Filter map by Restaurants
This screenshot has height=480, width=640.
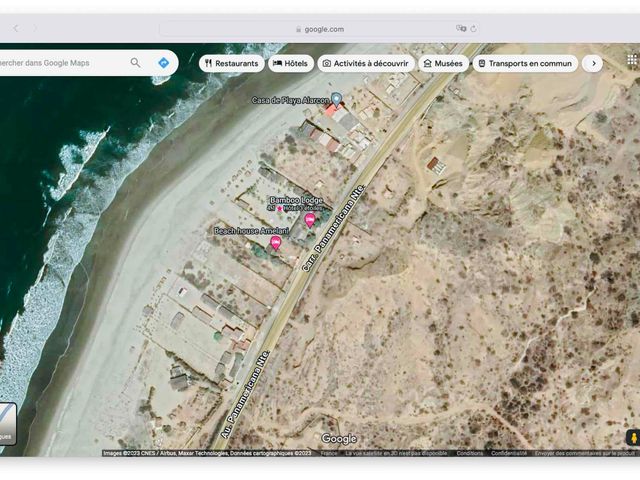(231, 63)
